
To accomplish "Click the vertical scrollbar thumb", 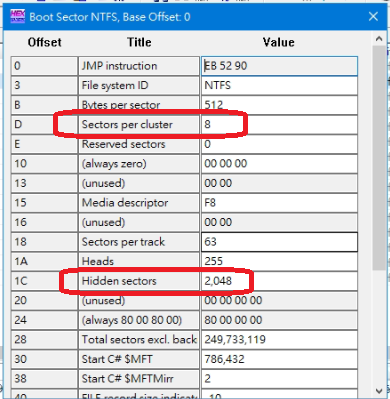I will tap(379, 158).
